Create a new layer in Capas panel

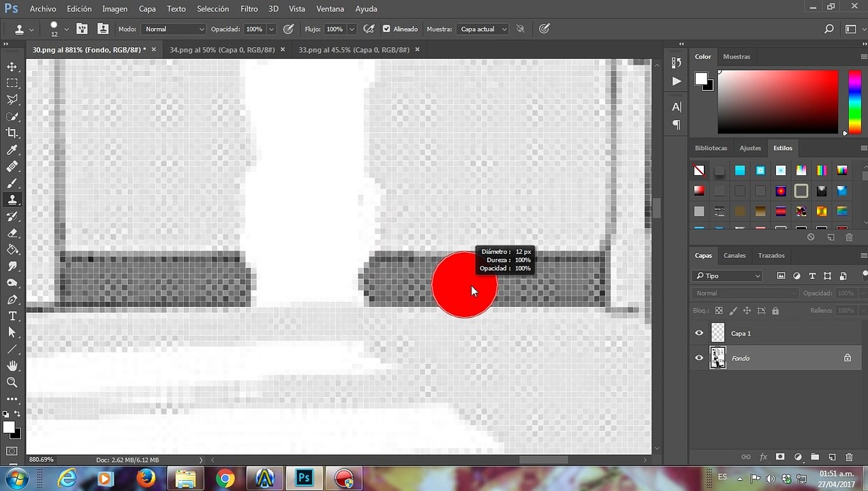[x=832, y=457]
